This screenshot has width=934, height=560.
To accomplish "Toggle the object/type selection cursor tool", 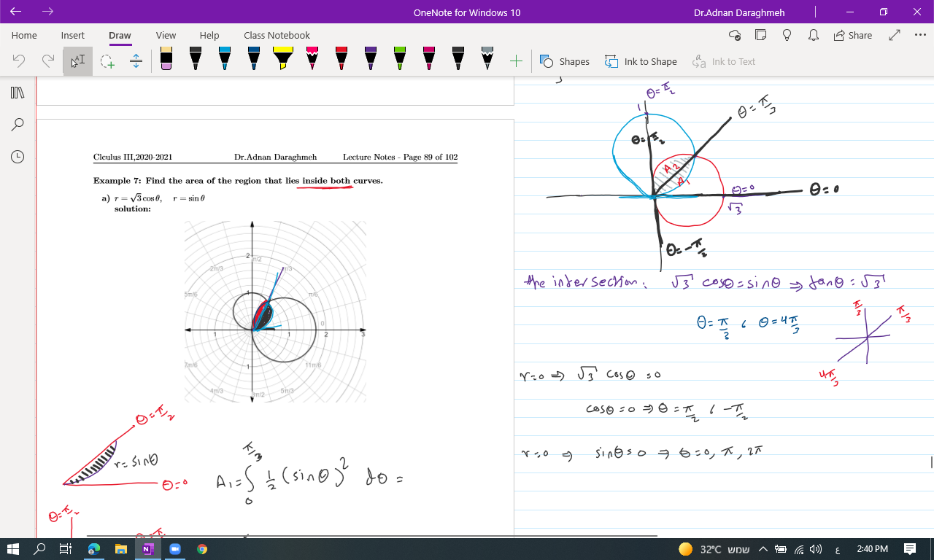I will pos(77,61).
